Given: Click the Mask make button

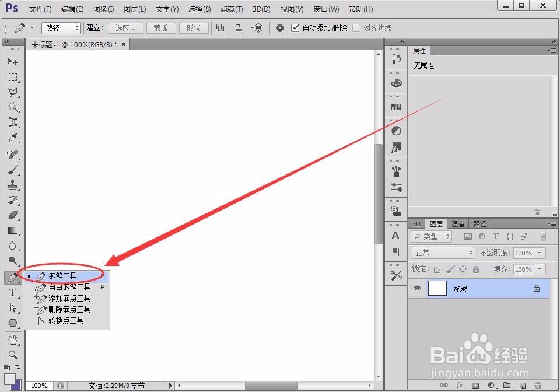Looking at the screenshot, I should (161, 28).
